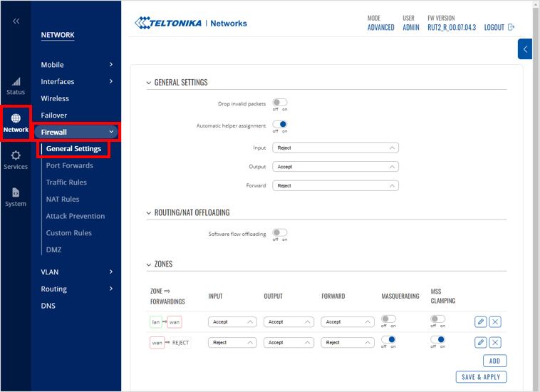
Task: Click the Teltonika Networks logo
Action: pyautogui.click(x=191, y=24)
